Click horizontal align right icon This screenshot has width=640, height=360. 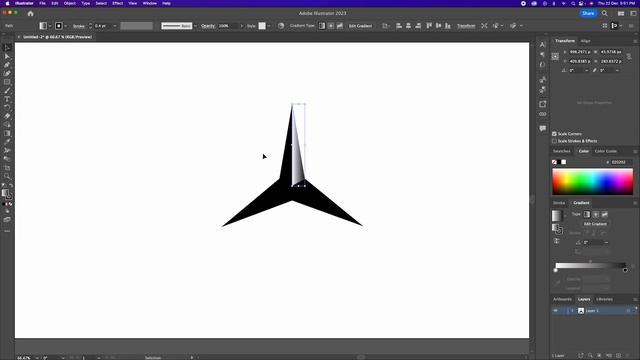418,26
